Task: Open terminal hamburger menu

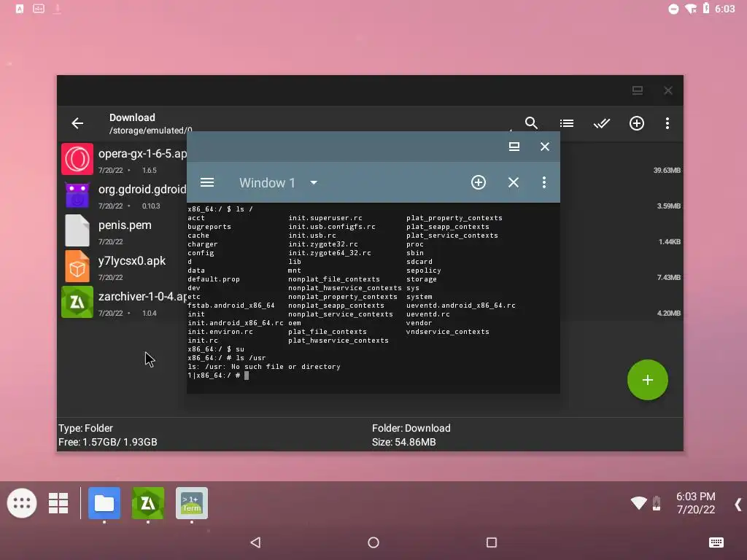Action: pos(206,182)
